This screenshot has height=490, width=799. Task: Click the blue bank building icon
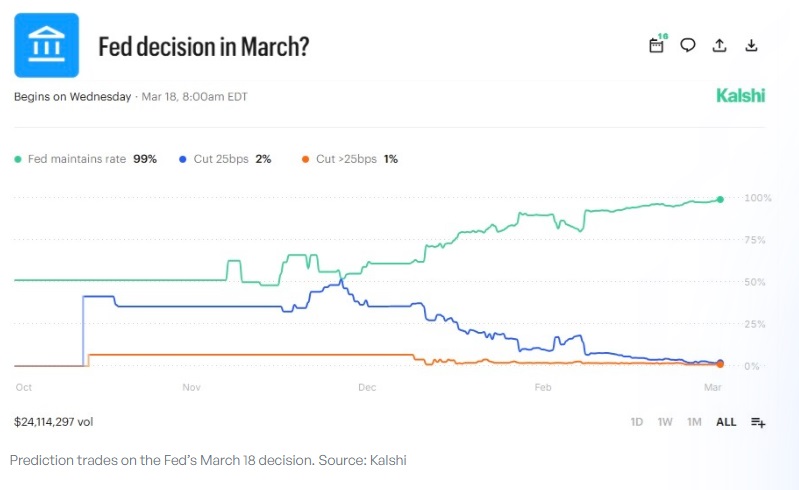point(46,45)
